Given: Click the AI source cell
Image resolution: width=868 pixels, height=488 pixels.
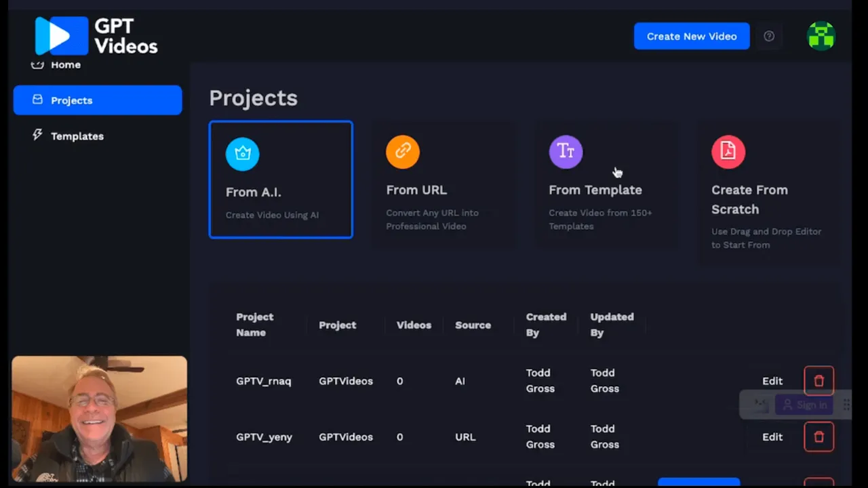Looking at the screenshot, I should point(460,381).
